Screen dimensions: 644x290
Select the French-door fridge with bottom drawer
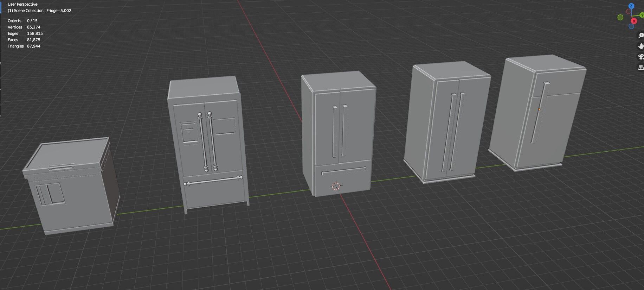pyautogui.click(x=338, y=134)
